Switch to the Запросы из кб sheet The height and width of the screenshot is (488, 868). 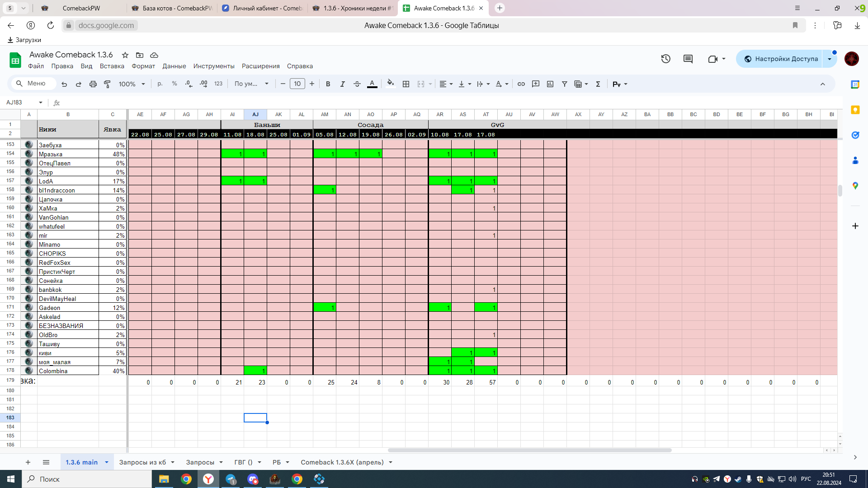point(142,462)
